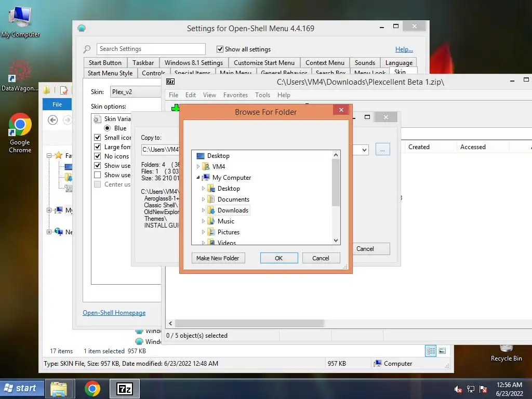Open the Help link in Open-Shell settings
The image size is (532, 399).
coord(404,49)
